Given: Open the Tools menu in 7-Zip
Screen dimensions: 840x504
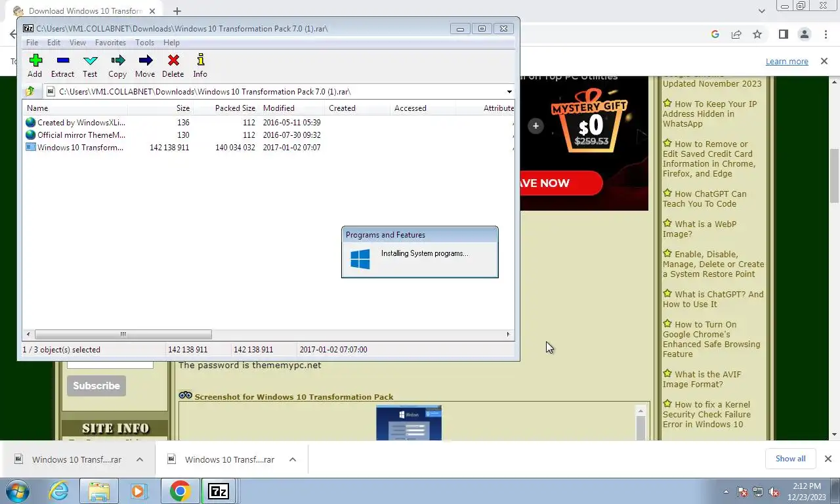Looking at the screenshot, I should 144,43.
